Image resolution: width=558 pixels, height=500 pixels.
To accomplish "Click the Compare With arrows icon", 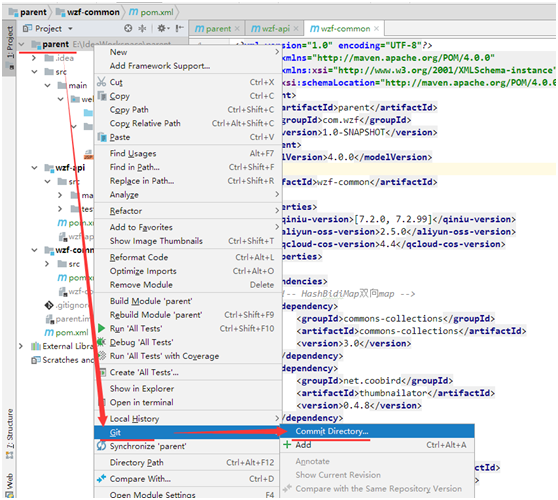I will [x=101, y=478].
